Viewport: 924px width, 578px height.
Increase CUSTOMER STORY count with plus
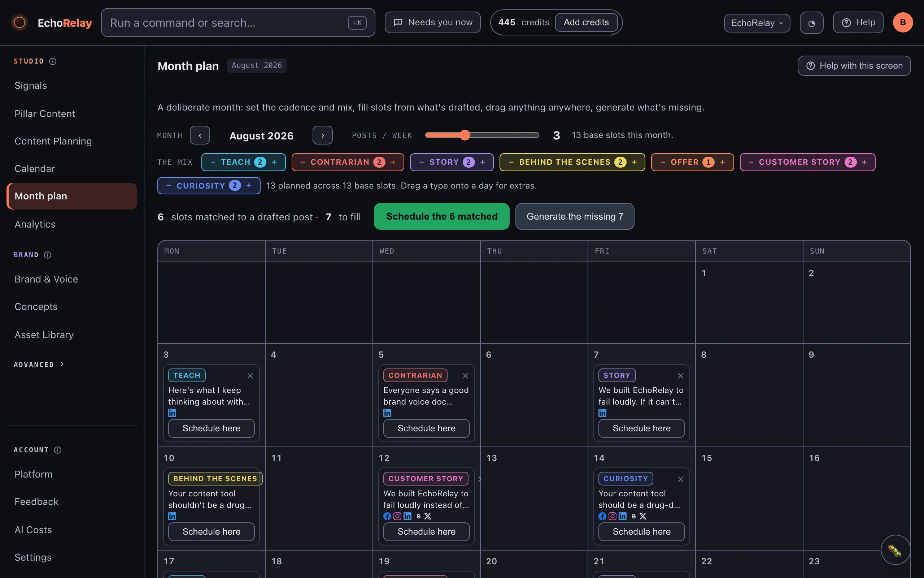864,162
